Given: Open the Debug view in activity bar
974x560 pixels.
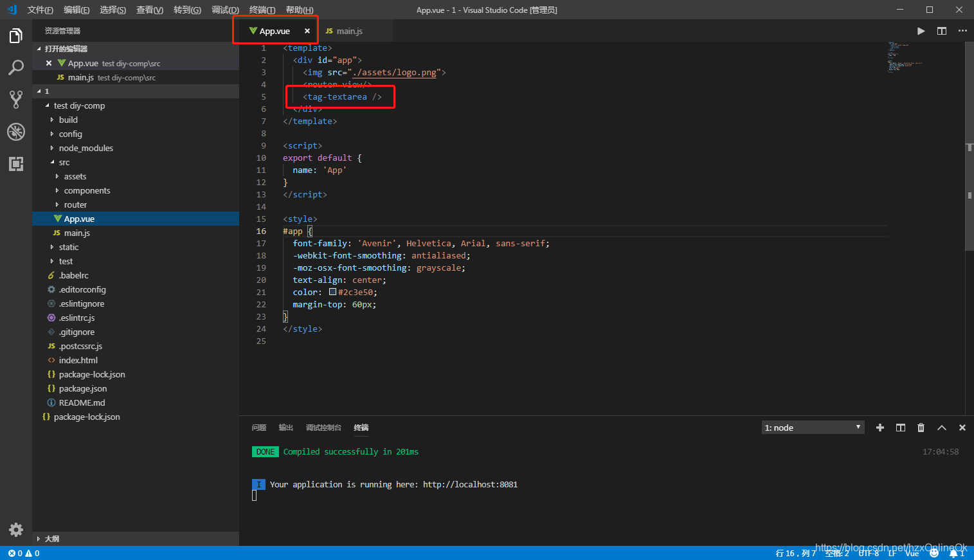Looking at the screenshot, I should click(16, 131).
